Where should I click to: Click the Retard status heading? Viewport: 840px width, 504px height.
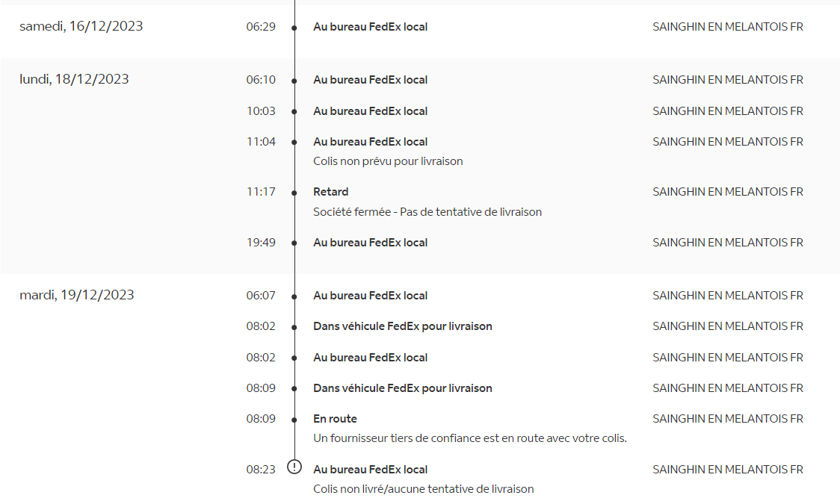pyautogui.click(x=330, y=192)
